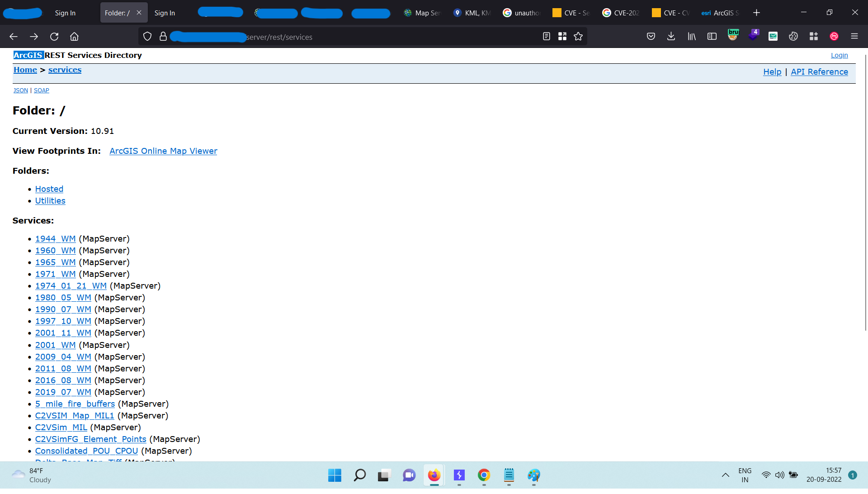Show the sidebars icon in the toolbar
868x494 pixels.
point(712,37)
